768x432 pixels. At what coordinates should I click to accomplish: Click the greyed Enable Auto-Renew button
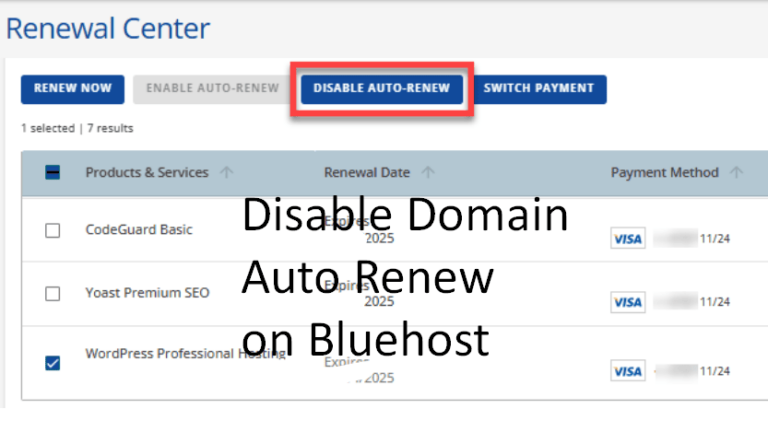pos(212,89)
